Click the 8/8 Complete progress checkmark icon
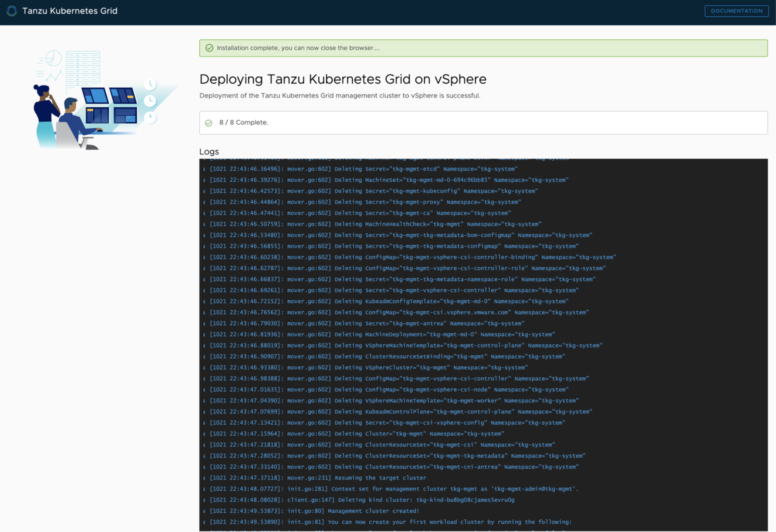The image size is (776, 532). (x=209, y=122)
